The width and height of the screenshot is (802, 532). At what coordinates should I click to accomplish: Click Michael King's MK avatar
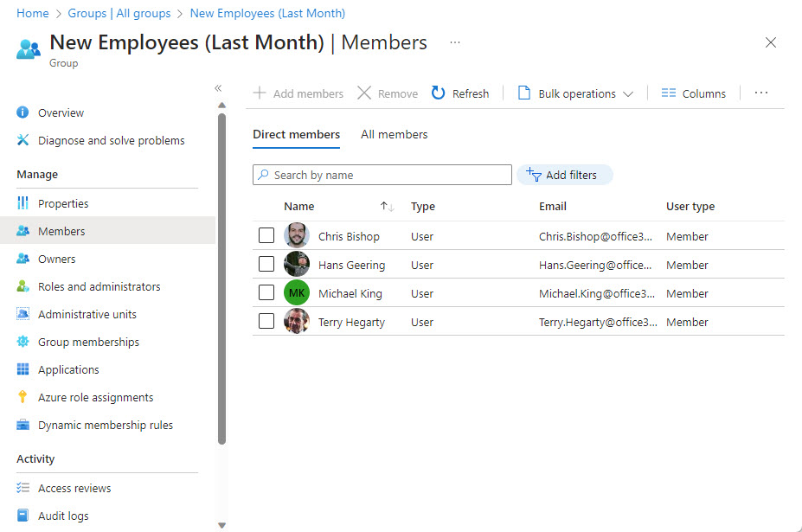296,293
